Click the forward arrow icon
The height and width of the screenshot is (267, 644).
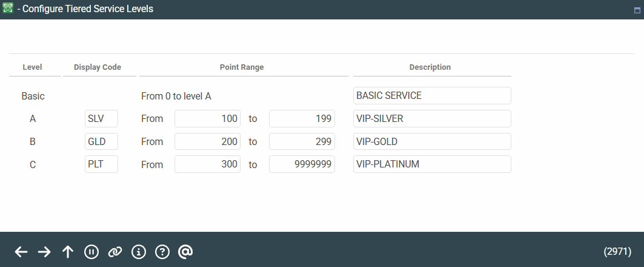pos(44,252)
